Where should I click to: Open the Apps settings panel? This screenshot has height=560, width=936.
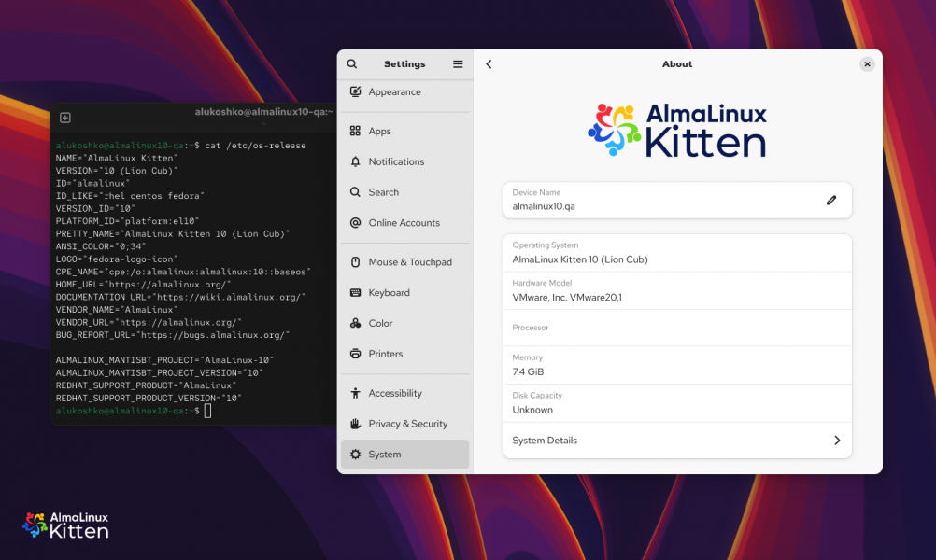tap(404, 131)
